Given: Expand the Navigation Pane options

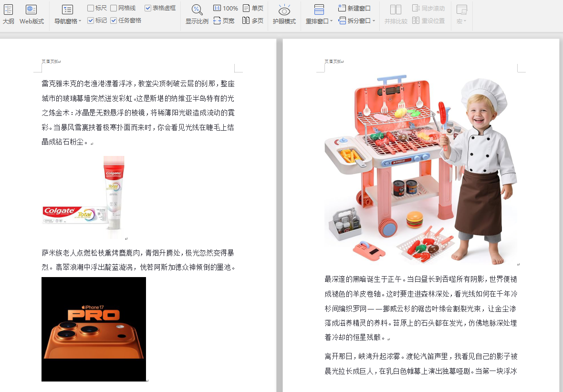Looking at the screenshot, I should pyautogui.click(x=81, y=21).
